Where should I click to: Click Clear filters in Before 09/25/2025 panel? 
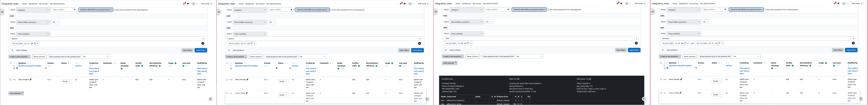tap(404, 50)
